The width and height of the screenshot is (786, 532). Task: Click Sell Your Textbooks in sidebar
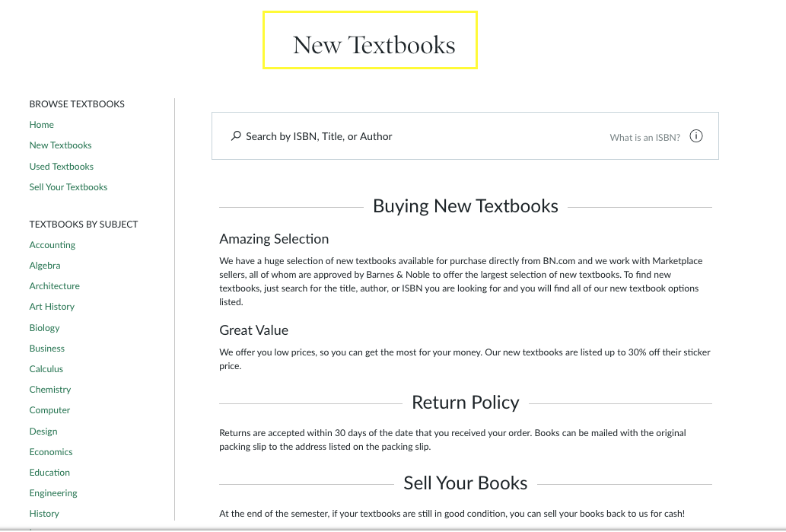[68, 186]
